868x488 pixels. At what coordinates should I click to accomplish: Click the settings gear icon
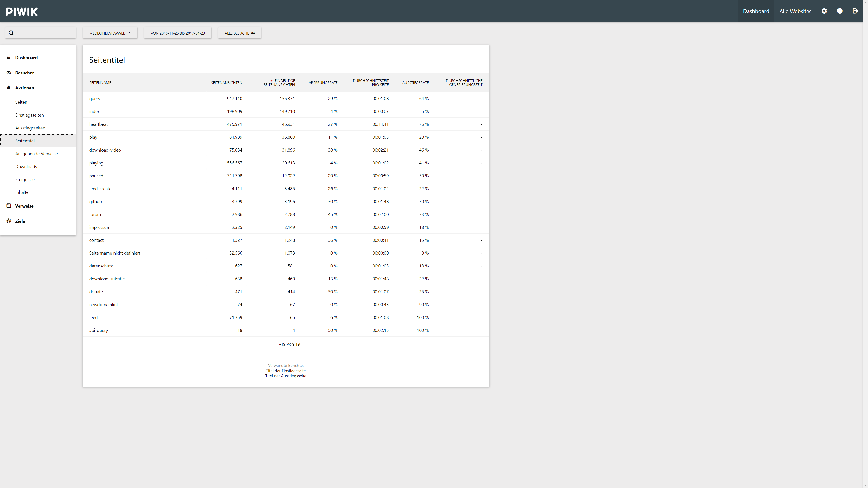(x=824, y=11)
